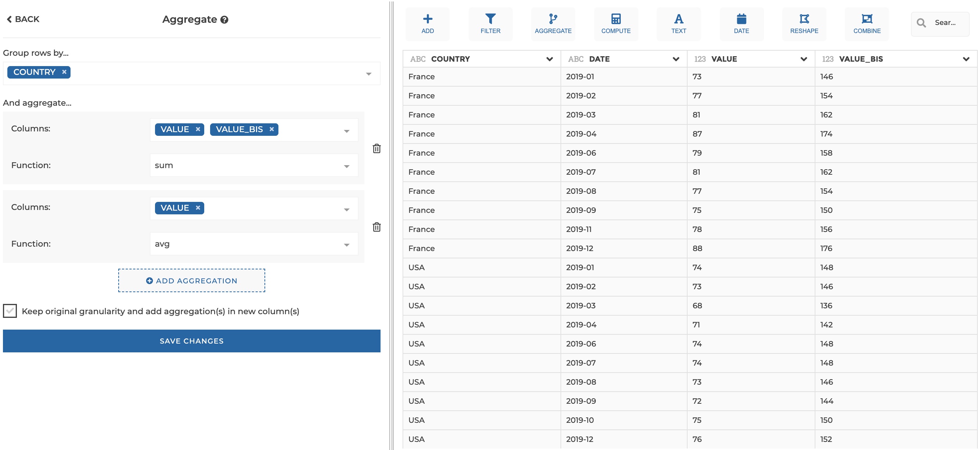Open the Compute calculator tool
The image size is (980, 450).
click(616, 24)
